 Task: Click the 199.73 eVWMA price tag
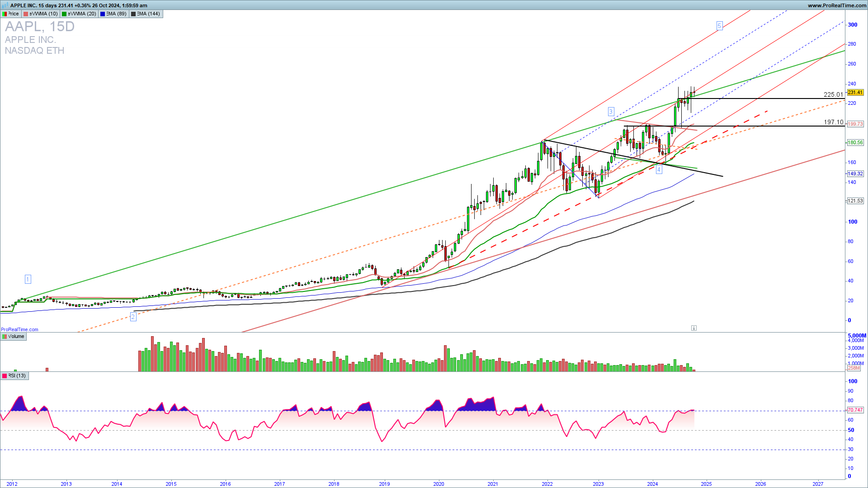855,124
